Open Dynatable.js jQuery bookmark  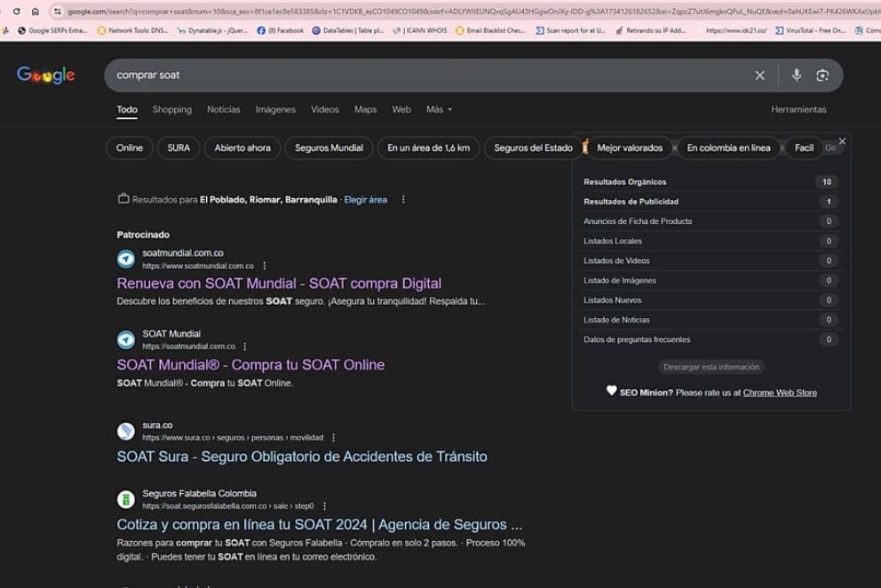(x=212, y=30)
